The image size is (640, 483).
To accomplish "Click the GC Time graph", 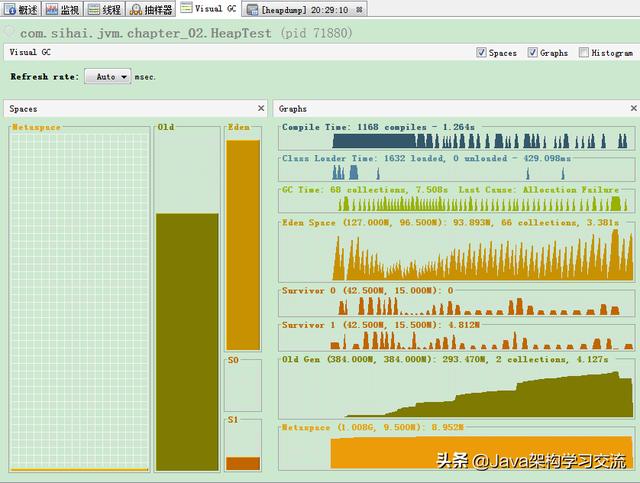I will [456, 203].
